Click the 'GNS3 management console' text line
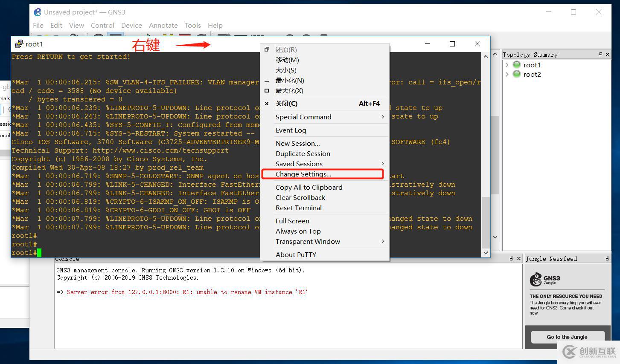 (x=180, y=270)
